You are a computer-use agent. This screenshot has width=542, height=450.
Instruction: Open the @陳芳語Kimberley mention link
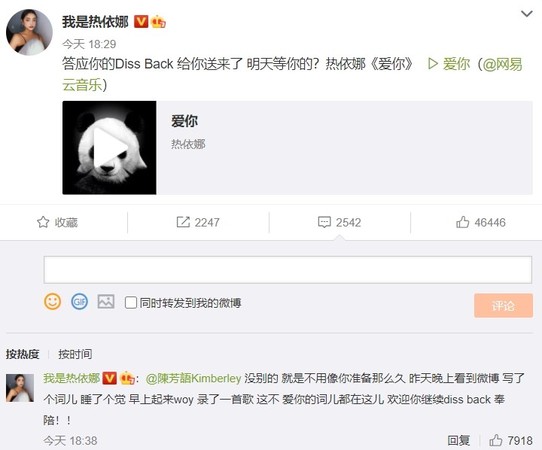click(193, 378)
